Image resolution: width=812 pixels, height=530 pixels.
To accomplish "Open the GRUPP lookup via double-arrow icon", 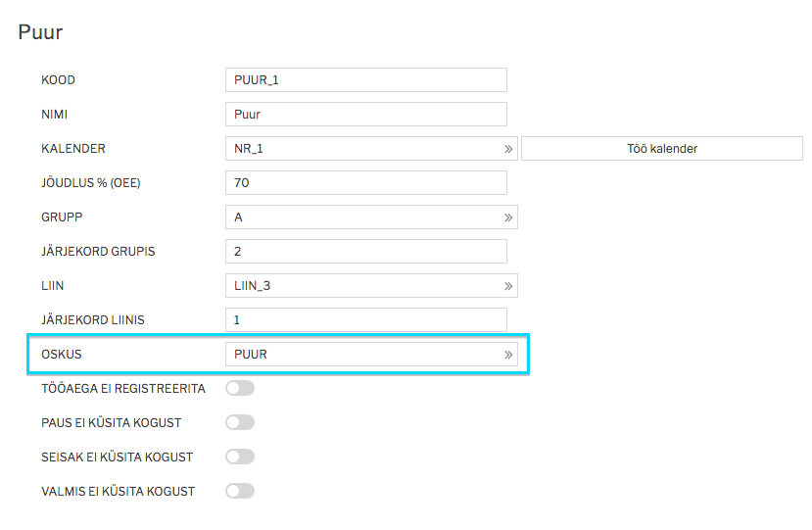I will tap(508, 217).
